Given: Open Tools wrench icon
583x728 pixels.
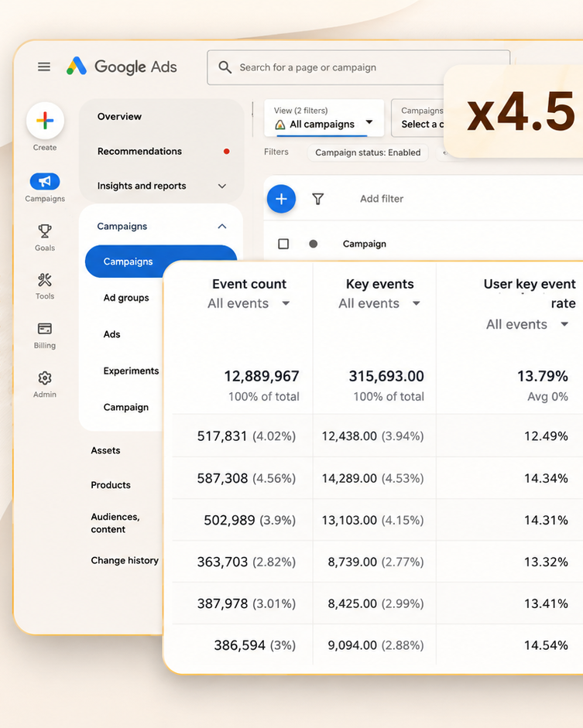Looking at the screenshot, I should (x=45, y=280).
